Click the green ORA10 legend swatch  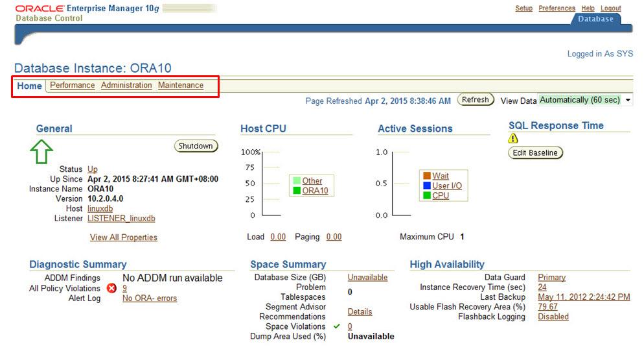[x=297, y=191]
